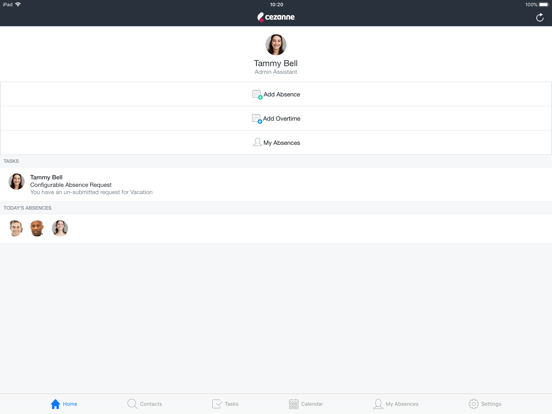Screen dimensions: 552x414
Task: Open Tammy Bell's profile photo at top
Action: tap(276, 45)
